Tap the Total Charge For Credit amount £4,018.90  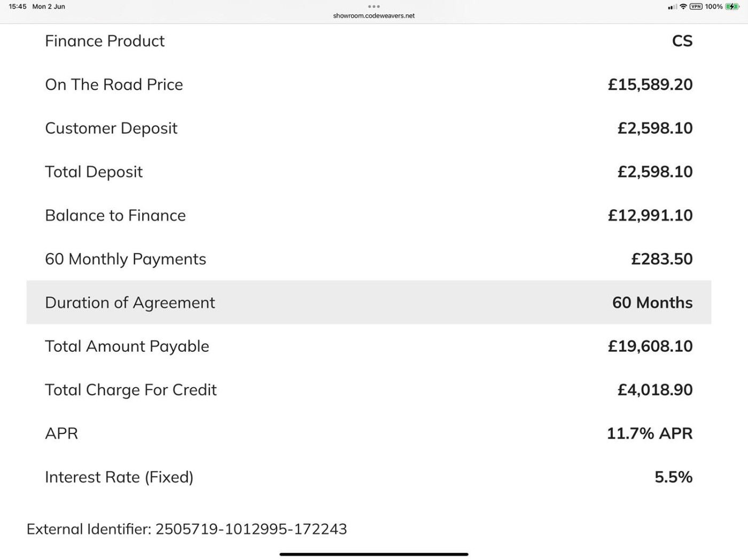(654, 390)
